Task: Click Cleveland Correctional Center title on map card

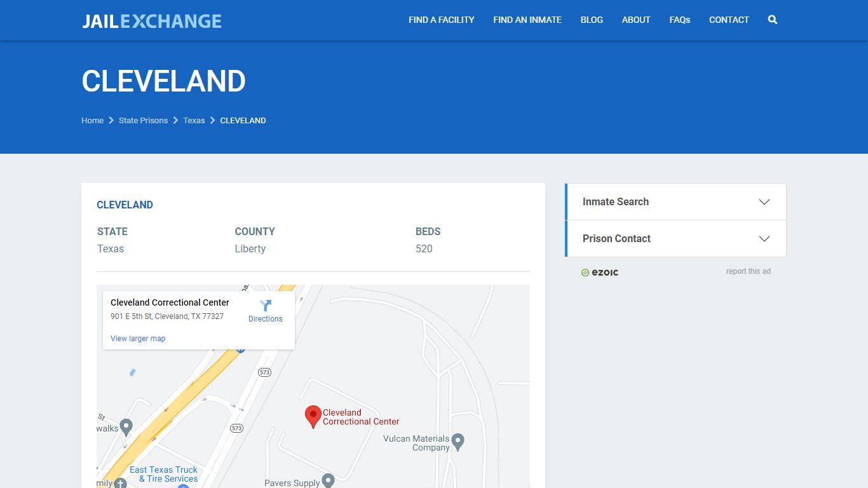Action: [170, 302]
